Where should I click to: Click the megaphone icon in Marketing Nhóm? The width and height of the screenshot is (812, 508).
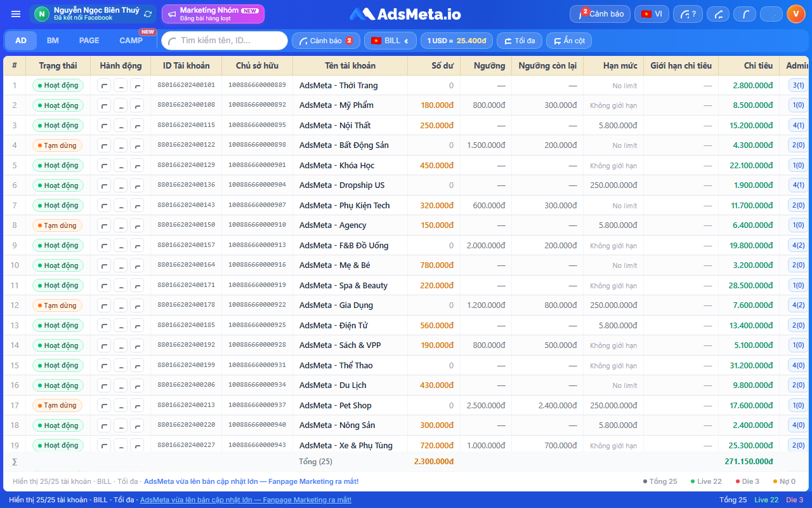tap(172, 14)
